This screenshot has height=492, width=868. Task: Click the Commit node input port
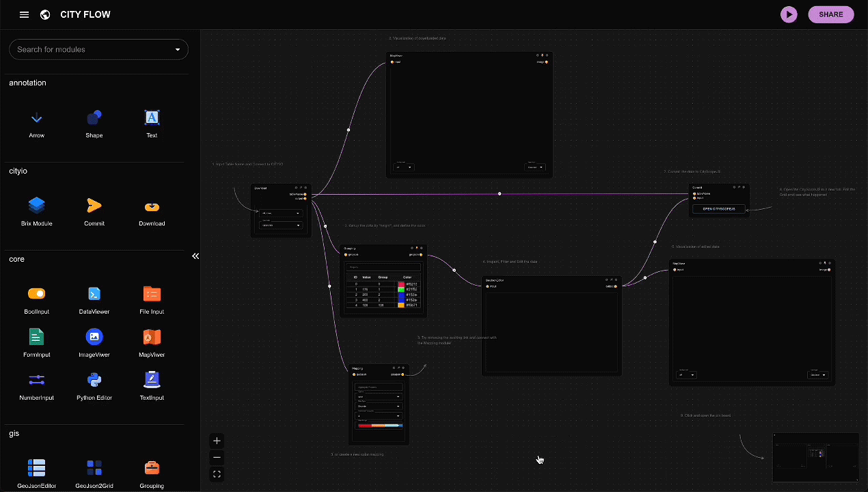694,198
